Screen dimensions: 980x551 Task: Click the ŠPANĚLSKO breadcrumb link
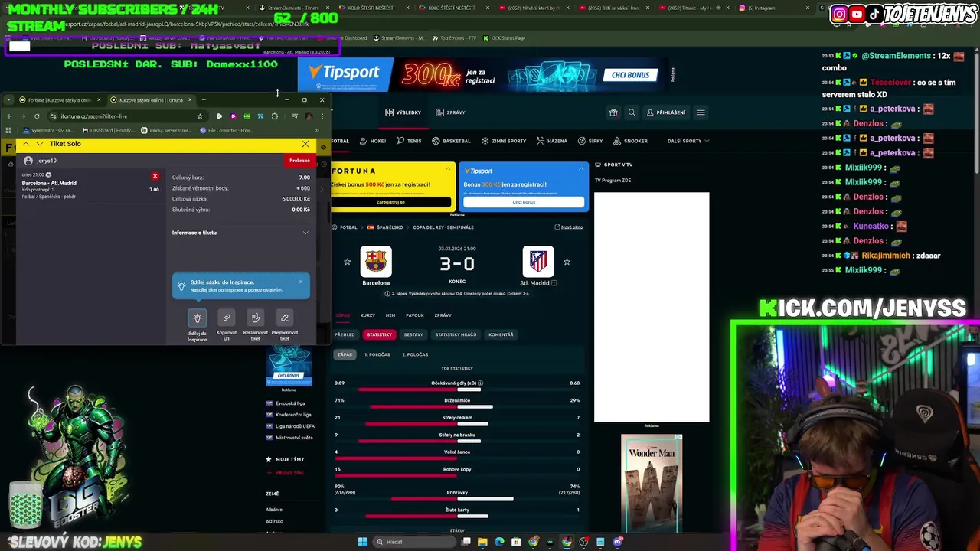(388, 227)
